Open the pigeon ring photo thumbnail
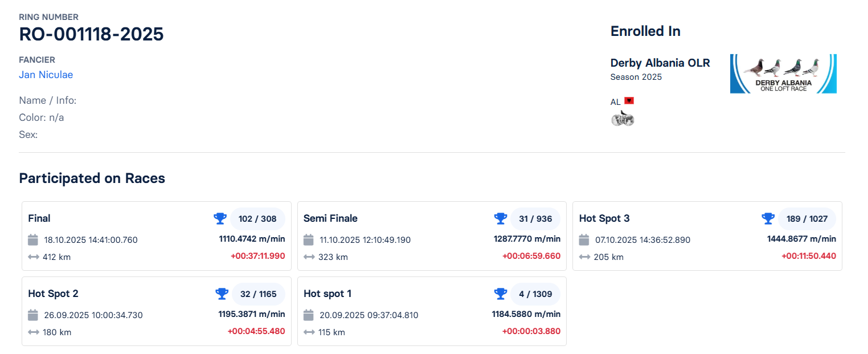The image size is (868, 354). point(623,118)
